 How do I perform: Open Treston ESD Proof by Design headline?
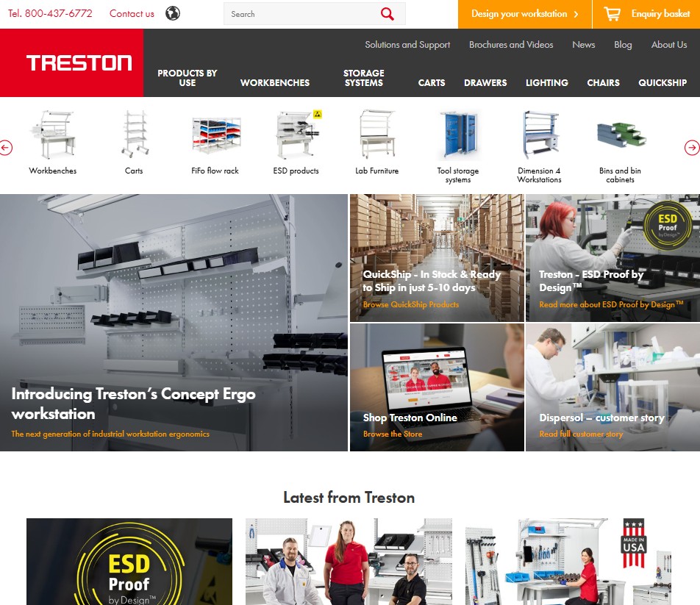[591, 281]
